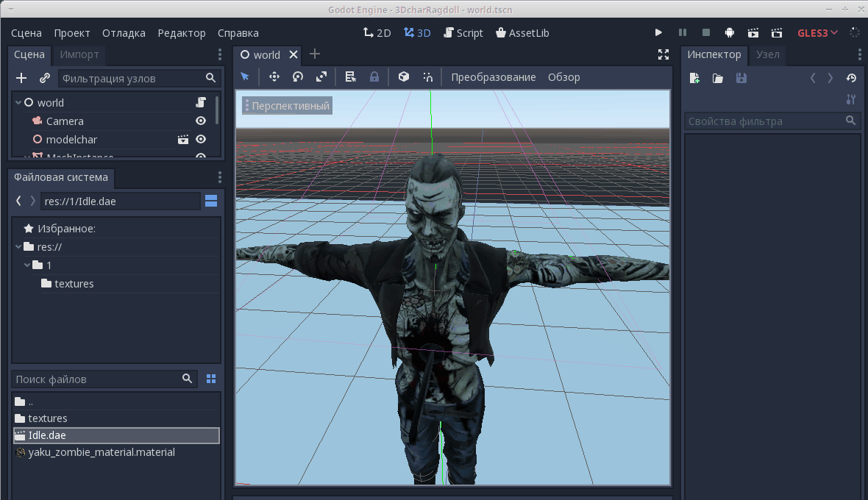Add a new child node with the plus icon

click(x=21, y=77)
